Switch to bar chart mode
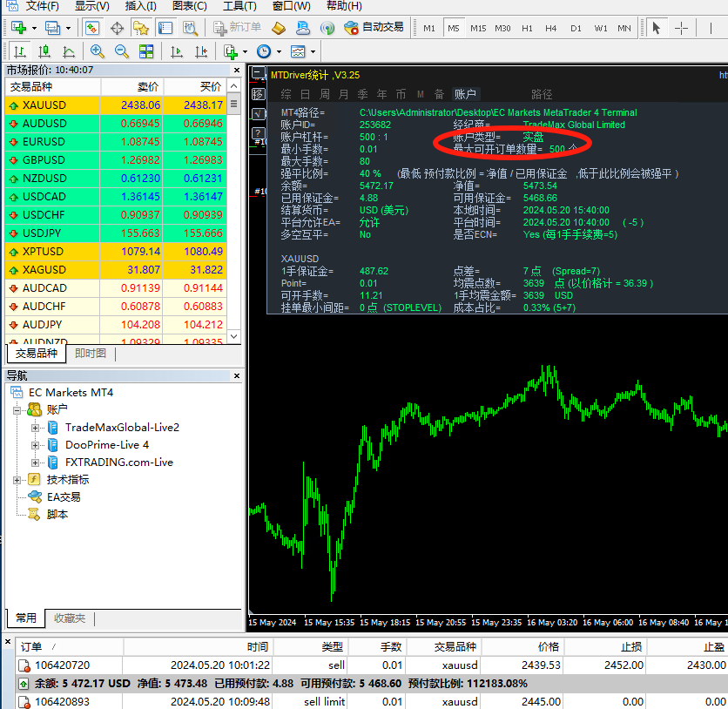The width and height of the screenshot is (728, 709). 20,51
